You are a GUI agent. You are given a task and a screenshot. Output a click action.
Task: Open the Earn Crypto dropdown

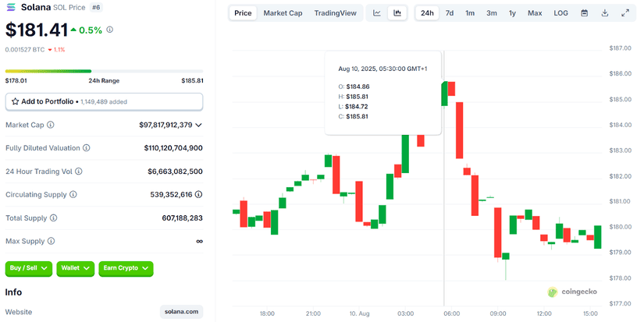pyautogui.click(x=126, y=268)
